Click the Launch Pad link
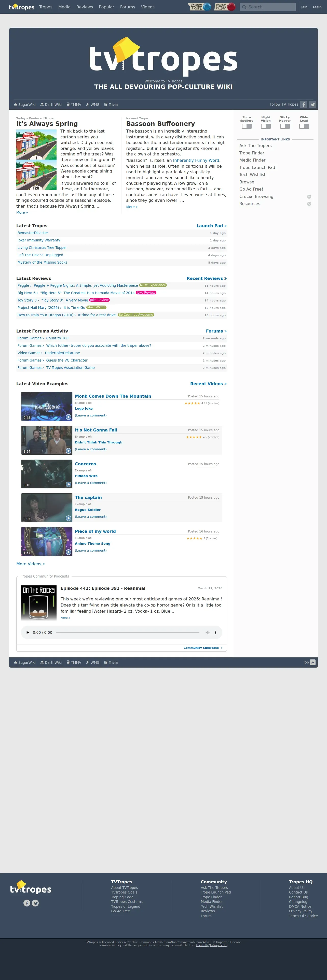The height and width of the screenshot is (980, 327). pyautogui.click(x=212, y=226)
